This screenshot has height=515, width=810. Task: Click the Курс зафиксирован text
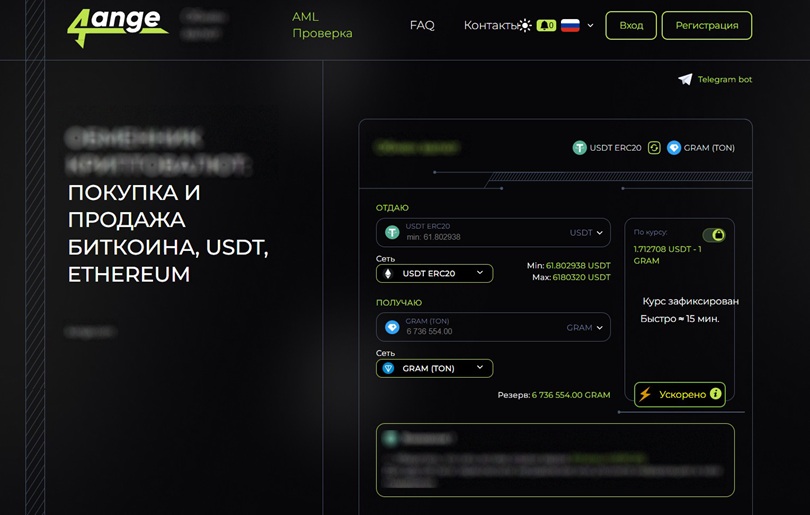point(690,301)
